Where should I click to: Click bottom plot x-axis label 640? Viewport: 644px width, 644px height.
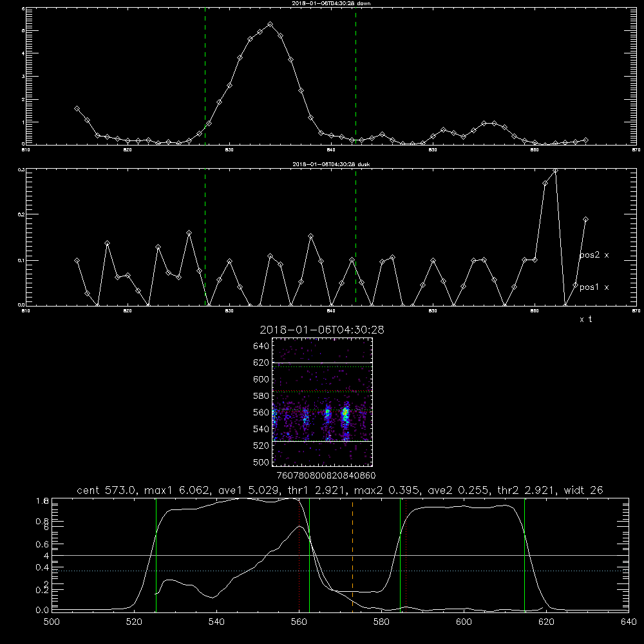coord(629,622)
